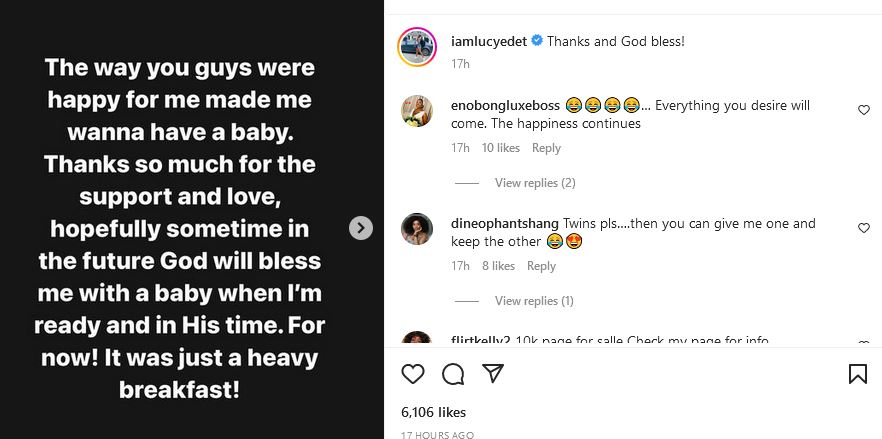Reply to dineophantshang's comment
Screen dimensions: 882x439
pos(541,266)
